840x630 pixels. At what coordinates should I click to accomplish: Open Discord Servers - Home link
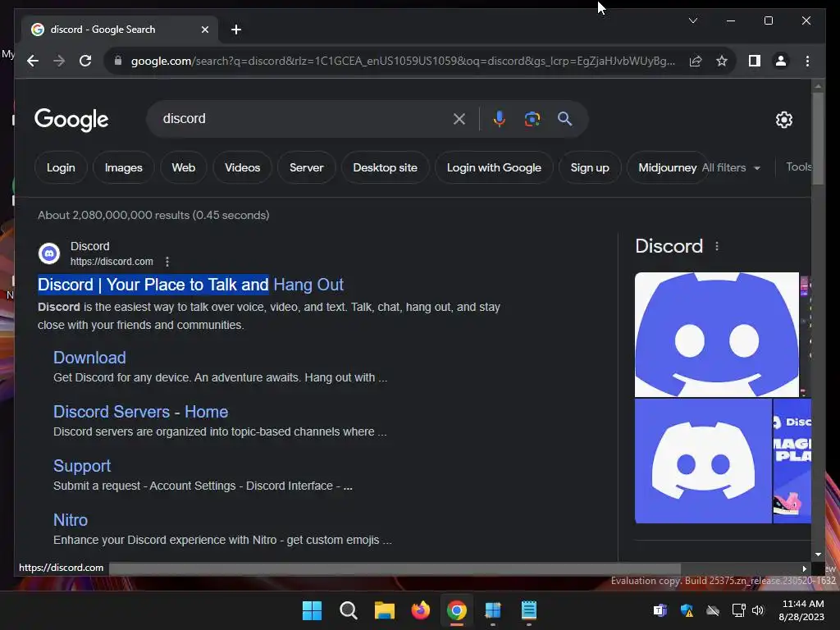click(x=140, y=412)
